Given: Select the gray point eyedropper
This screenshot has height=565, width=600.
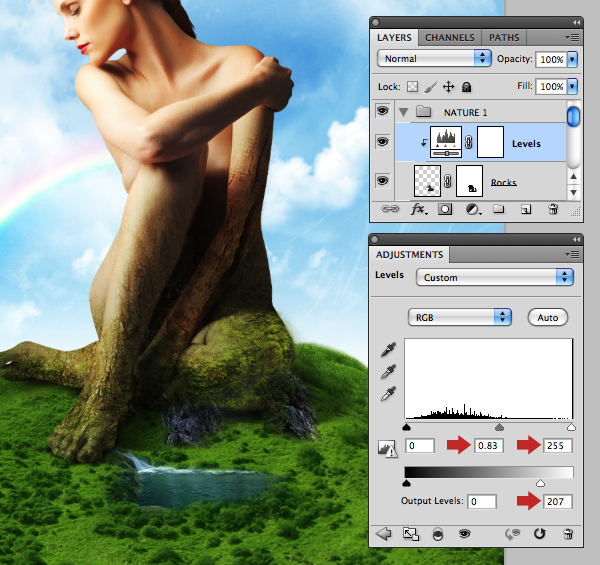Looking at the screenshot, I should click(x=388, y=371).
